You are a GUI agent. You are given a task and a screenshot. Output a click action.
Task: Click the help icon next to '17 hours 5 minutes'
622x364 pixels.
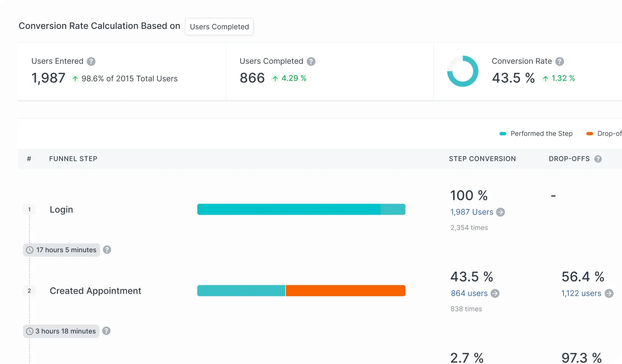click(x=107, y=249)
